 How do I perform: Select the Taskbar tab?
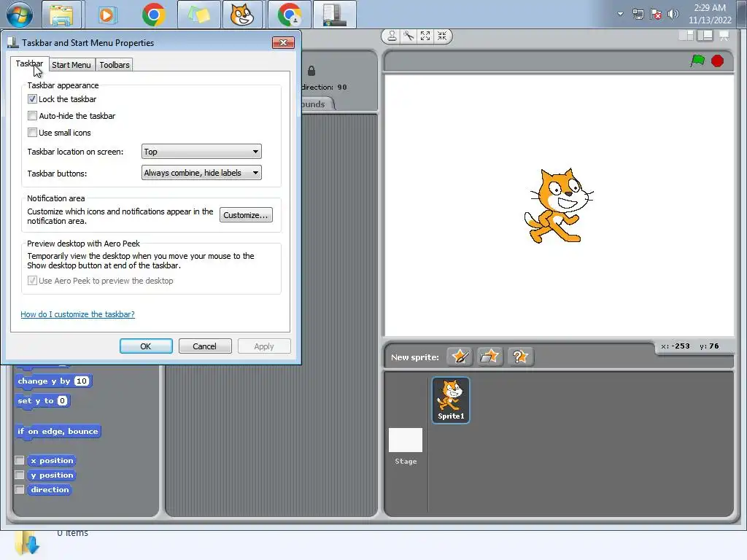pyautogui.click(x=29, y=64)
